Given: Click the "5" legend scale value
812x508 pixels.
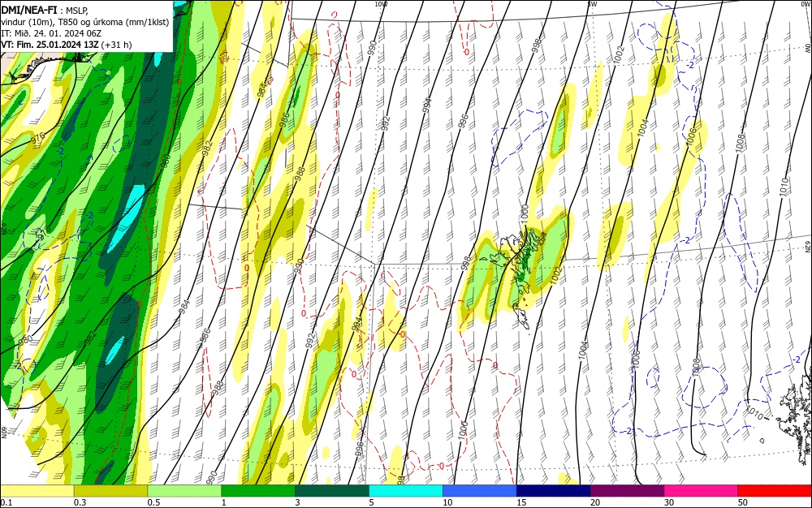Looking at the screenshot, I should [371, 502].
